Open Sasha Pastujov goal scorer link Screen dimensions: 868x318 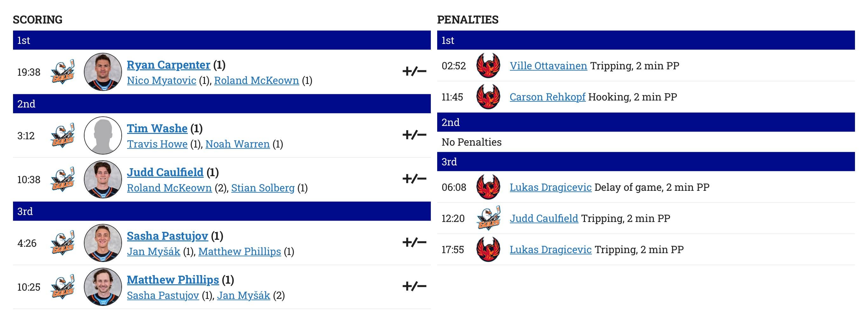[x=167, y=236]
